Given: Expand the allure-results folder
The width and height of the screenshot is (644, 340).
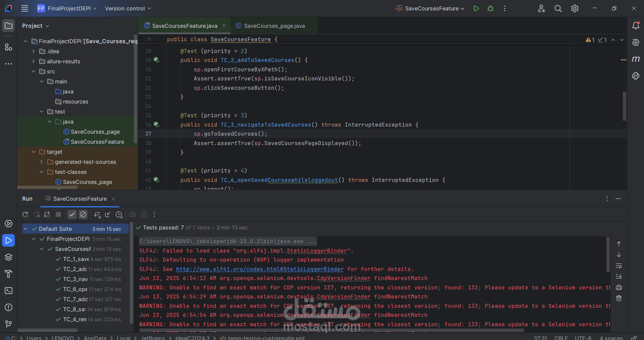Looking at the screenshot, I should [x=33, y=61].
